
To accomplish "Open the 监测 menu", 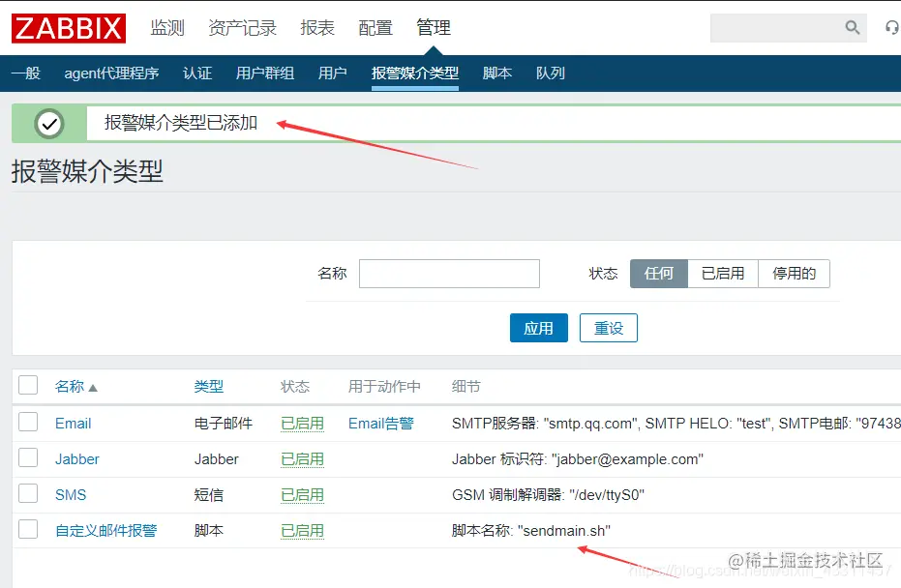I will click(167, 27).
